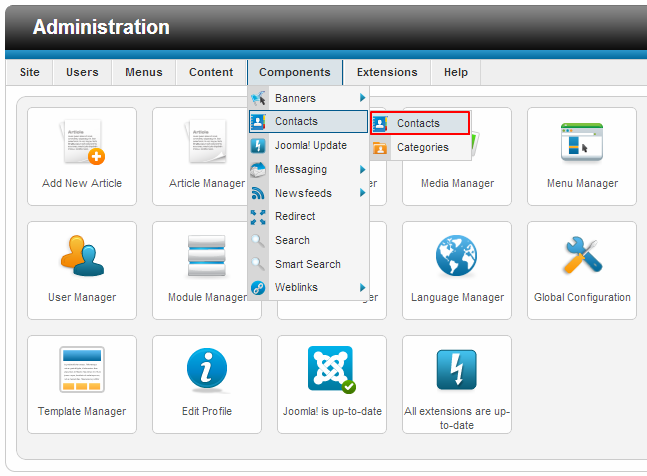The width and height of the screenshot is (647, 476).
Task: Click the Redirect arrows icon
Action: coord(258,217)
